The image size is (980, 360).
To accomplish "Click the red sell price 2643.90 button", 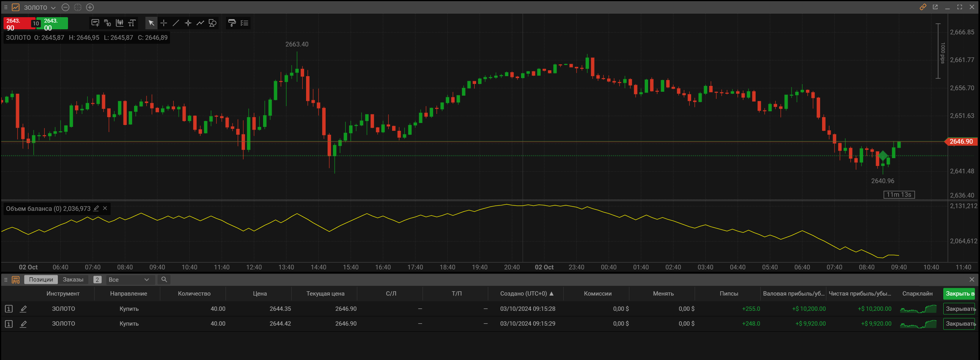I will (17, 23).
